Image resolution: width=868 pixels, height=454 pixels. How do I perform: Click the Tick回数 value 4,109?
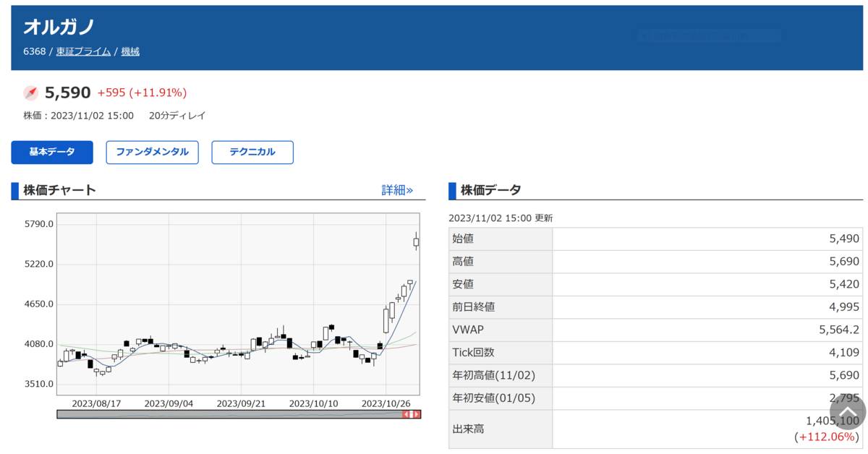[844, 353]
